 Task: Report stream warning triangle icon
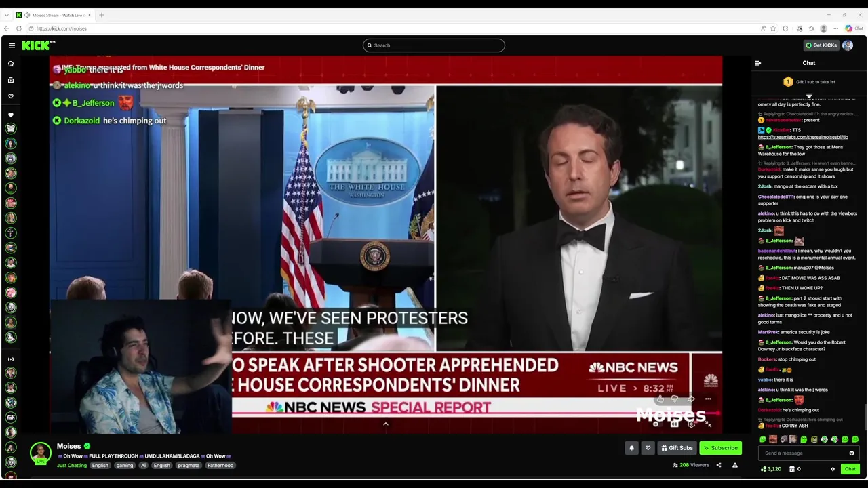click(x=734, y=465)
